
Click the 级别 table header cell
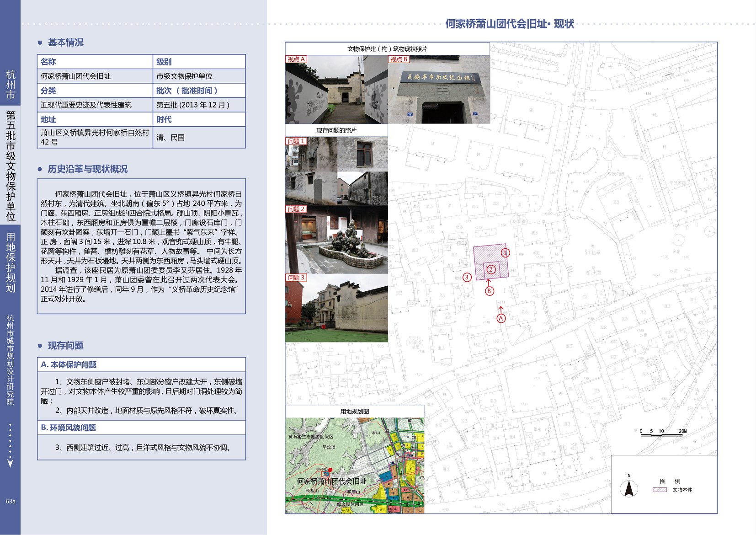(199, 62)
